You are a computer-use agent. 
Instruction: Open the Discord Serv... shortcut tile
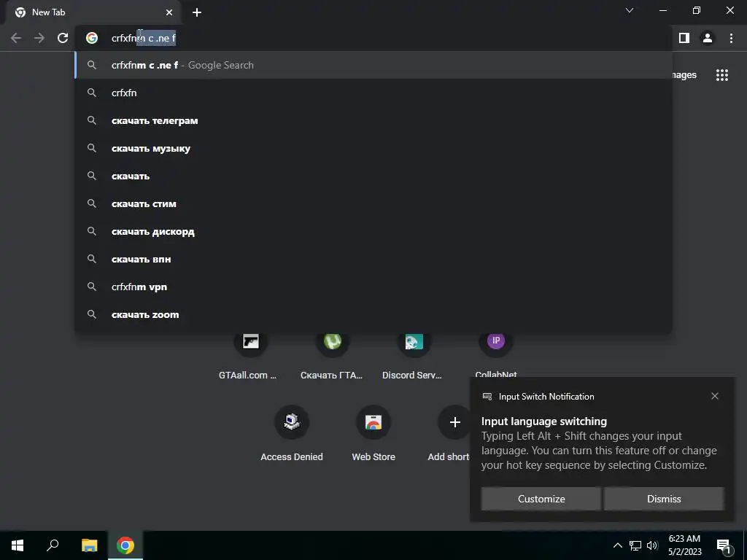(x=414, y=355)
